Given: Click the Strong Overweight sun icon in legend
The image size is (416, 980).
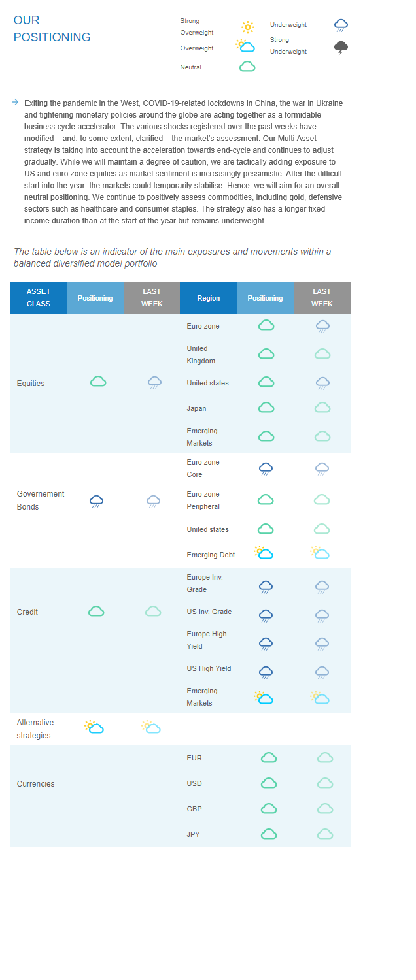Looking at the screenshot, I should pyautogui.click(x=247, y=27).
